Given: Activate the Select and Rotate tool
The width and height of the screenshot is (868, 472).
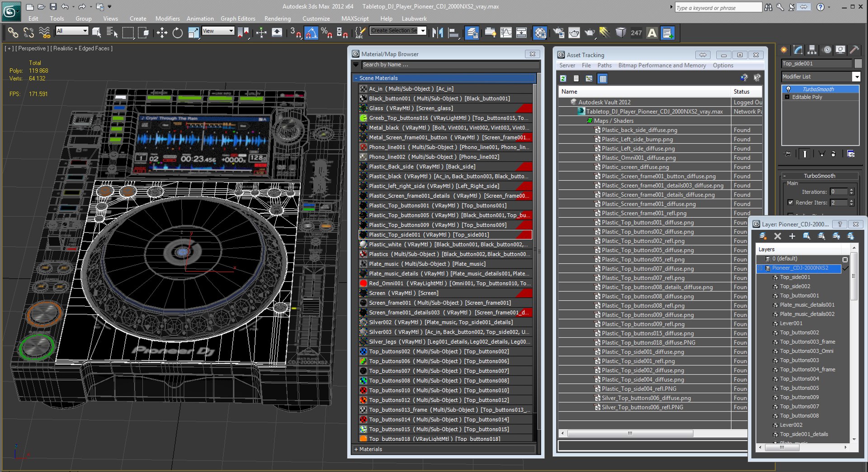Looking at the screenshot, I should pyautogui.click(x=178, y=33).
